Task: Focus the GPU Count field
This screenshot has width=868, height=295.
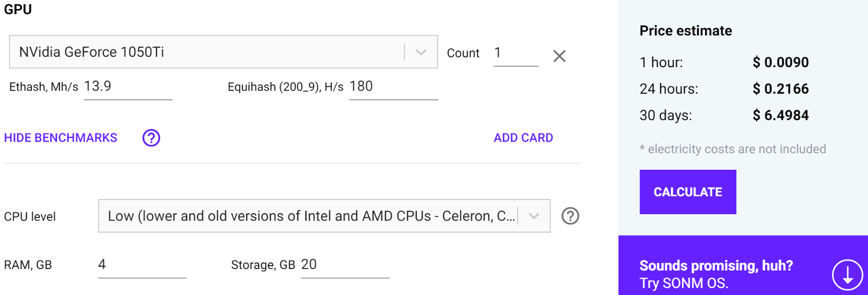Action: click(x=515, y=53)
